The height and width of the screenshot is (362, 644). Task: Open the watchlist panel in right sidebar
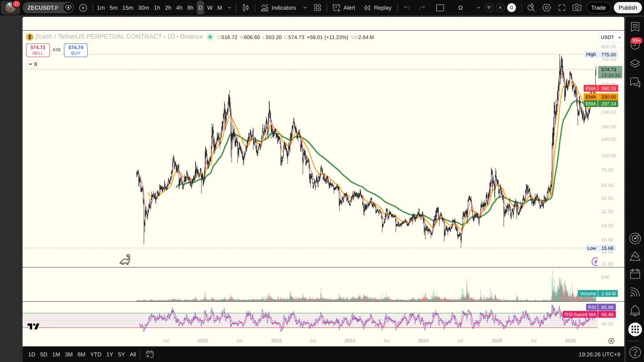point(635,27)
